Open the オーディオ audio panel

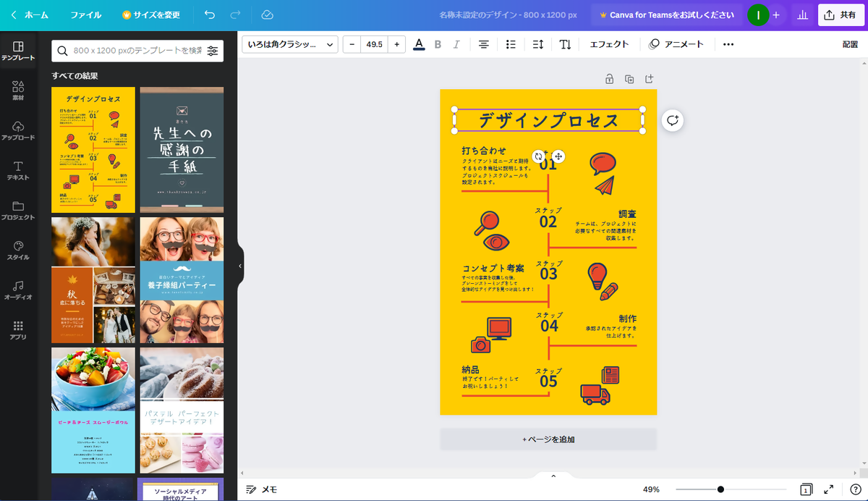pos(18,290)
